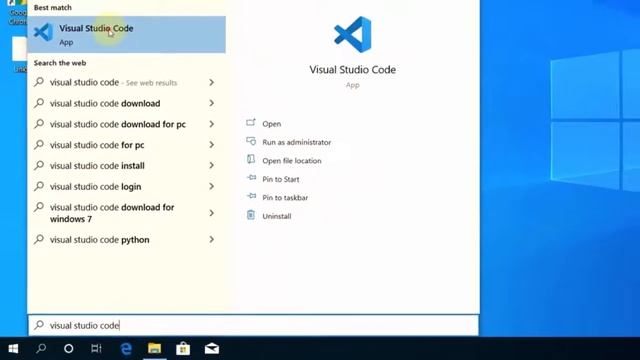Click the Open action icon
Viewport: 640px width, 360px height.
tap(251, 122)
